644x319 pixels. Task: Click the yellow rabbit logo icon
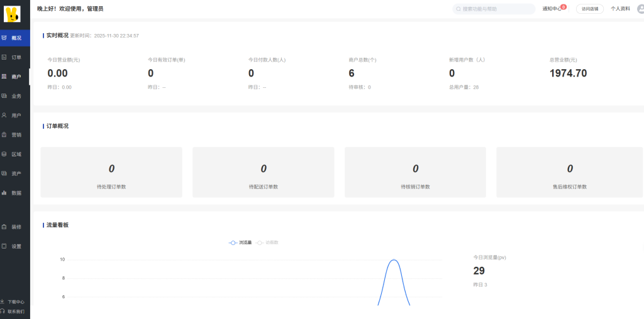point(12,13)
